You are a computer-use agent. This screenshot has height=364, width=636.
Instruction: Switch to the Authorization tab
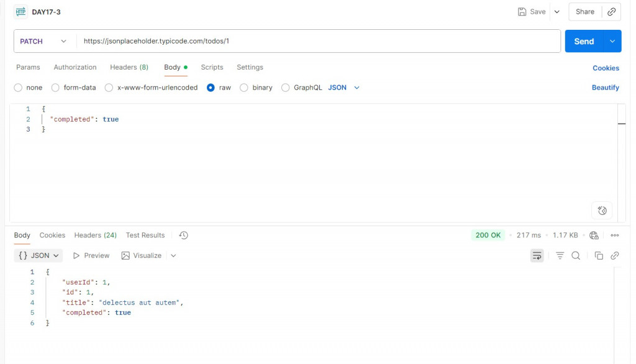[x=75, y=67]
